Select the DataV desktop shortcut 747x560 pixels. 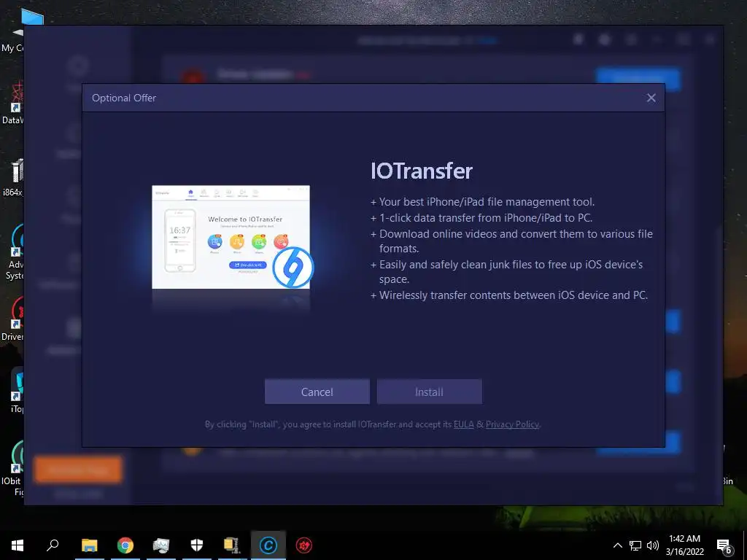[13, 103]
